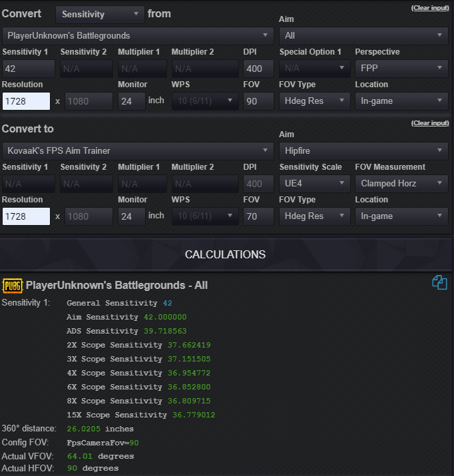
Task: Click target Sensitivity 1 N/A field
Action: [x=29, y=184]
